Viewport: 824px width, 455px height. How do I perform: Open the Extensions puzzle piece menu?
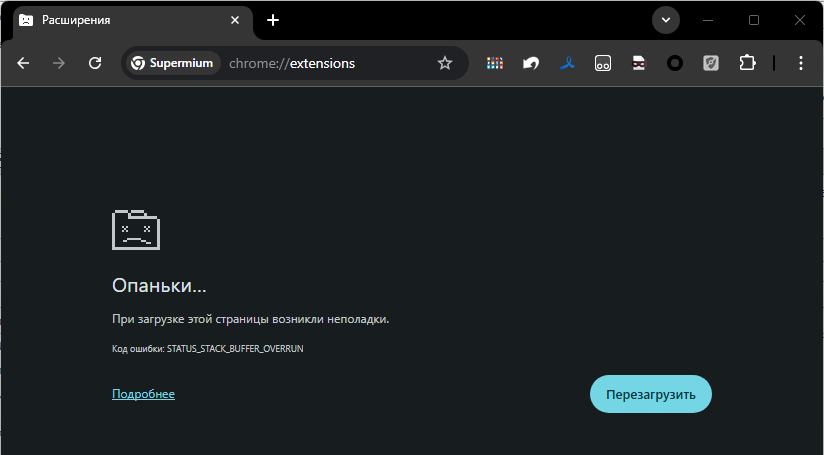(x=747, y=63)
